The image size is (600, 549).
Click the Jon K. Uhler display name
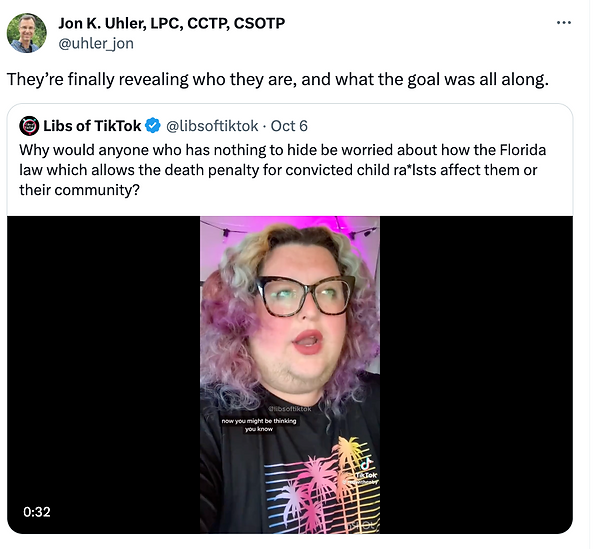[171, 23]
